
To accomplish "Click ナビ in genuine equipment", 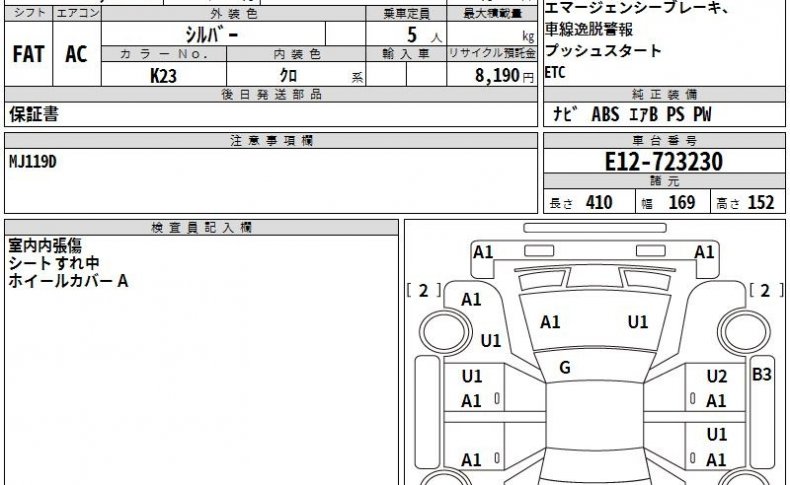I will click(565, 114).
